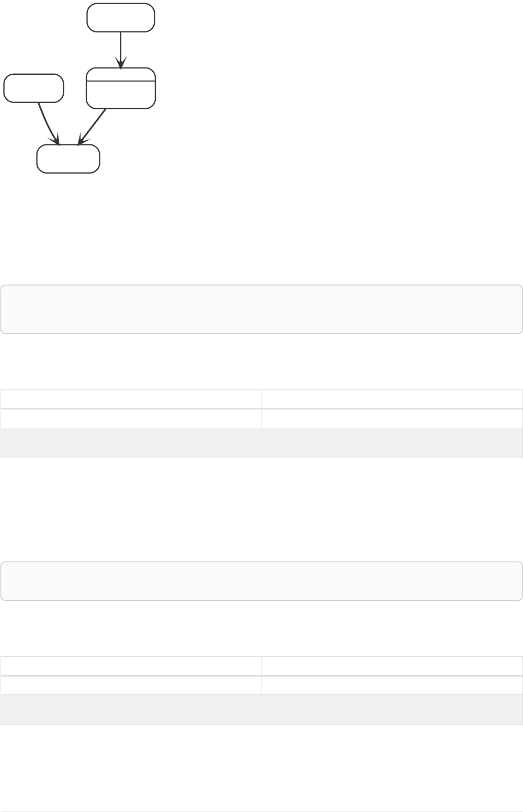
Task: Click inside the second empty code block
Action: coord(261,581)
